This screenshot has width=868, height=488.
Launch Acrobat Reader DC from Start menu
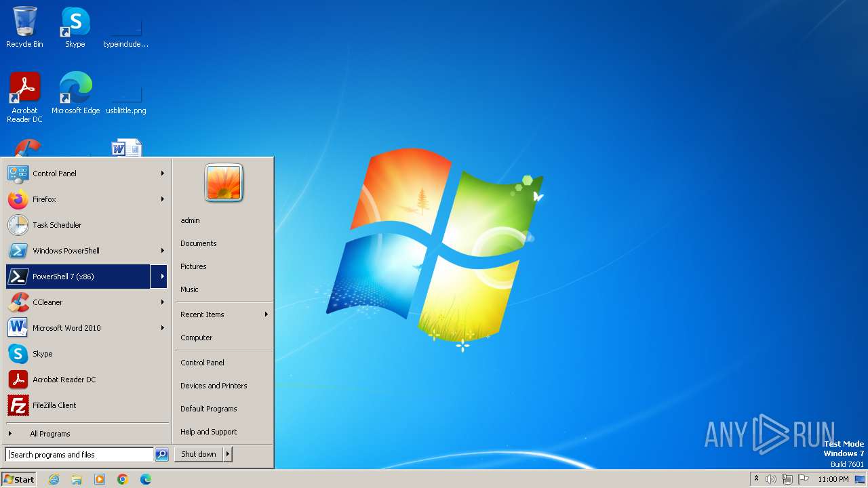pos(87,380)
